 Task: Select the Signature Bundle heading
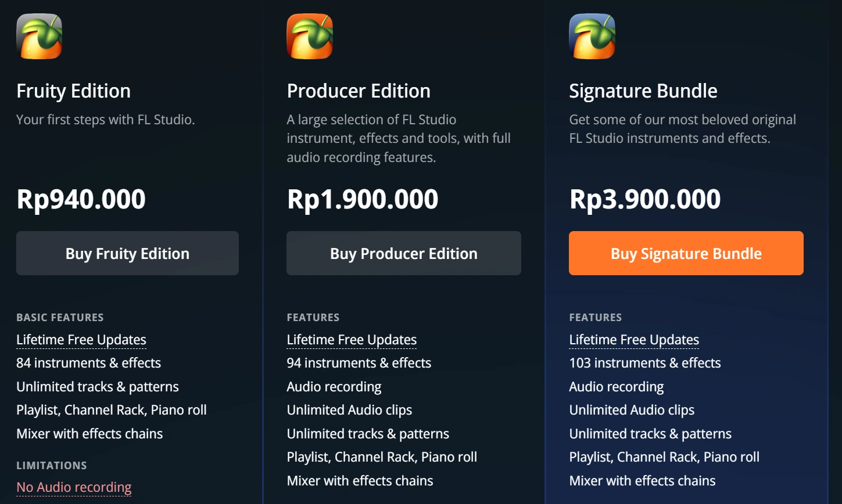[x=643, y=91]
